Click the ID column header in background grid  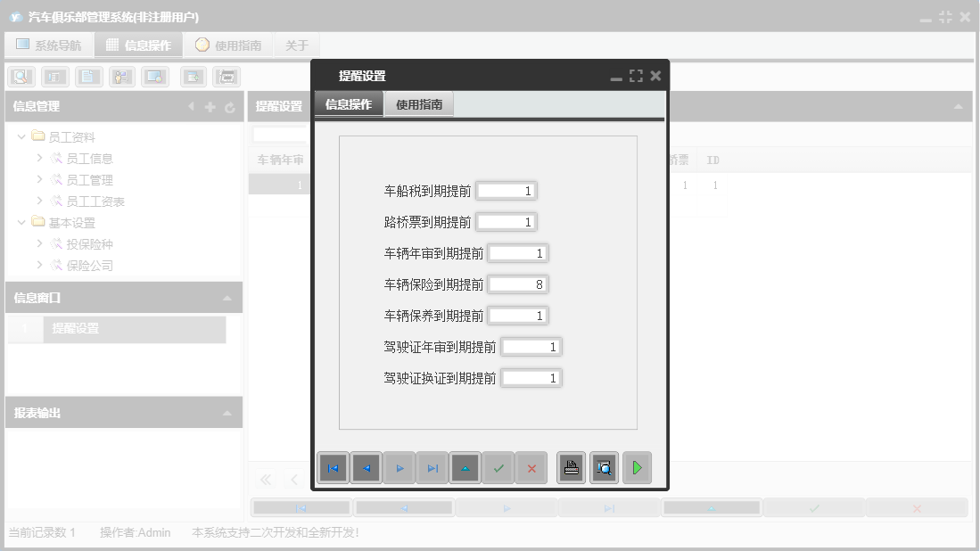(713, 160)
